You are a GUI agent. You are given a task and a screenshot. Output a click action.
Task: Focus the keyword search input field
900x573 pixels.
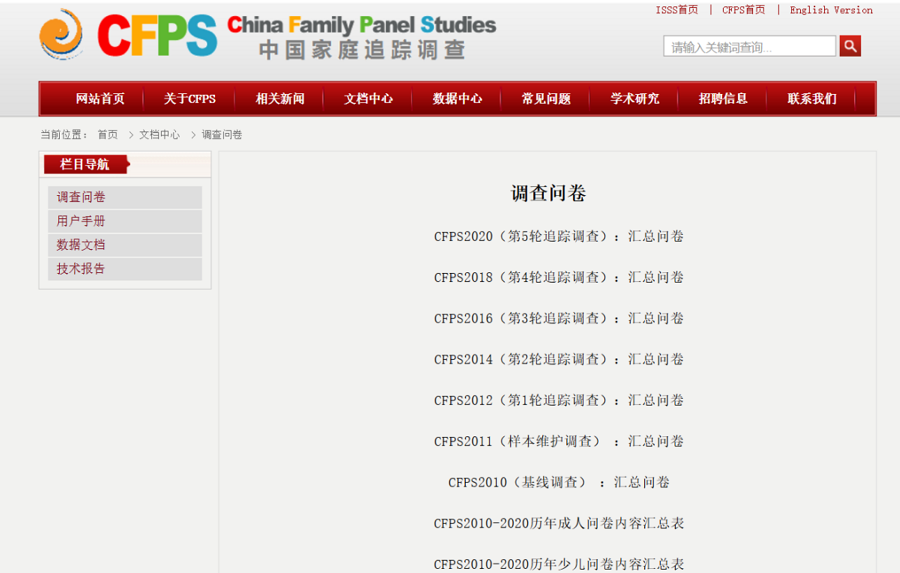pos(749,47)
